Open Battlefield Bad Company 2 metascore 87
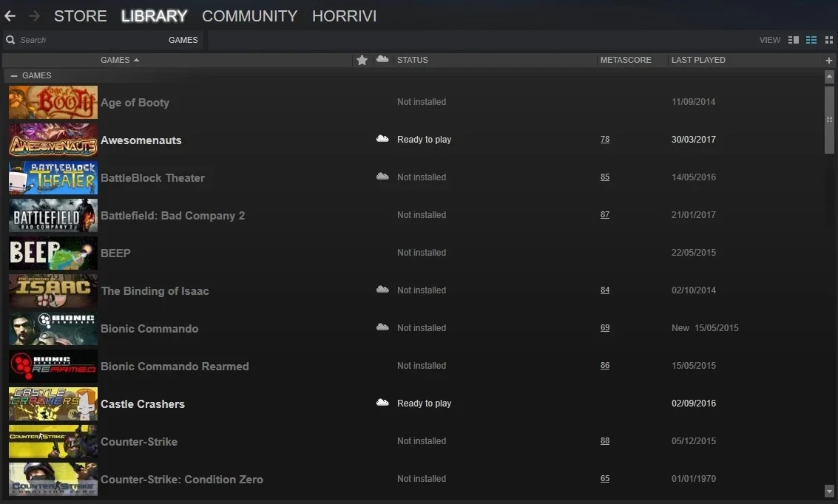The height and width of the screenshot is (504, 838). click(x=604, y=214)
